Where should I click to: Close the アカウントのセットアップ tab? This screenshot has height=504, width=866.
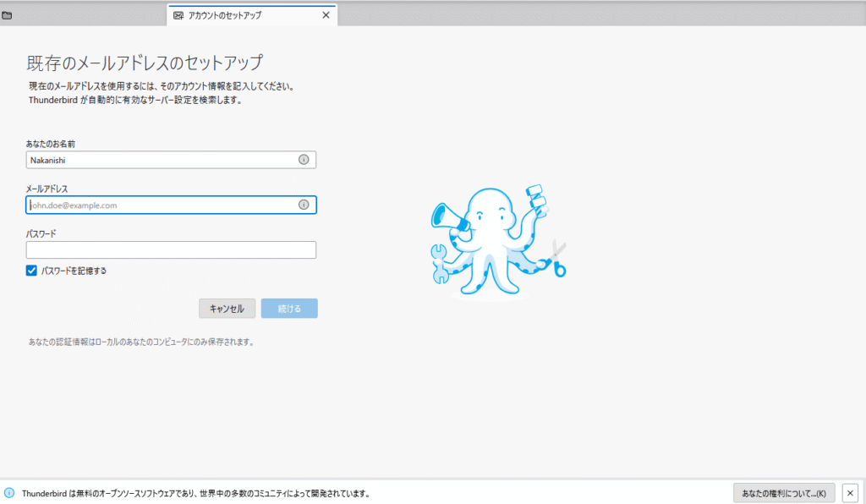[326, 15]
